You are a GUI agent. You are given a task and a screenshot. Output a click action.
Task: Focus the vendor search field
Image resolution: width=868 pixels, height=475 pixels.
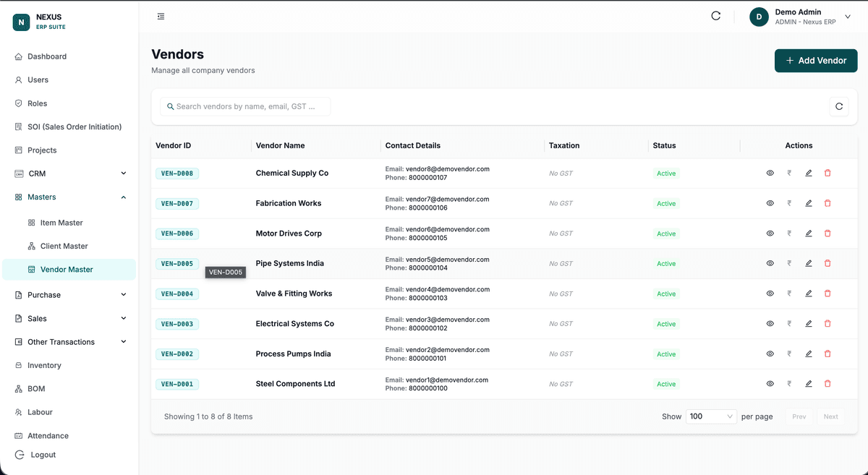pyautogui.click(x=245, y=106)
